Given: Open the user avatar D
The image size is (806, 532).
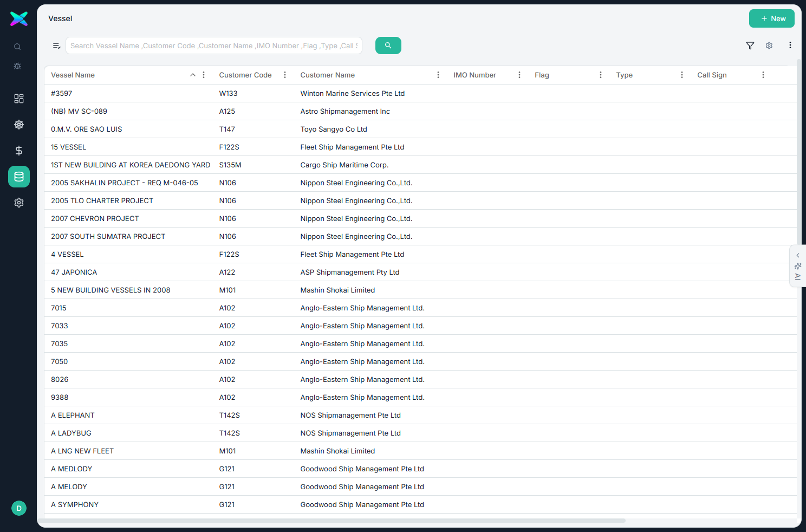Looking at the screenshot, I should (x=19, y=508).
